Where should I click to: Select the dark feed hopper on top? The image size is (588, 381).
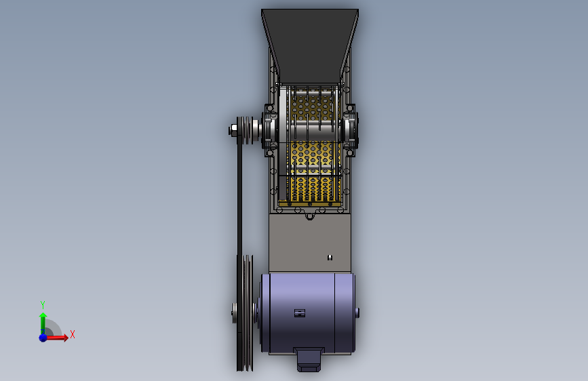[310, 45]
